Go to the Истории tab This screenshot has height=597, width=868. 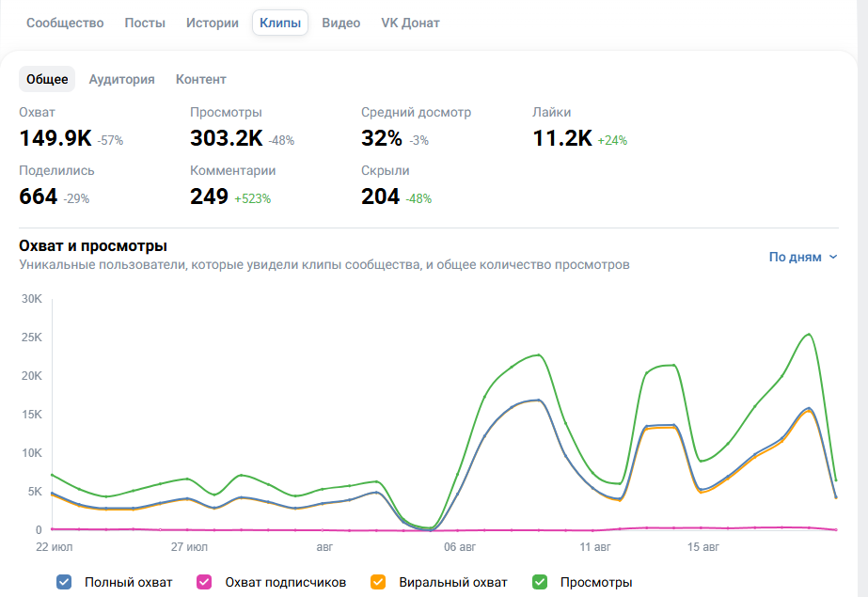click(x=213, y=23)
